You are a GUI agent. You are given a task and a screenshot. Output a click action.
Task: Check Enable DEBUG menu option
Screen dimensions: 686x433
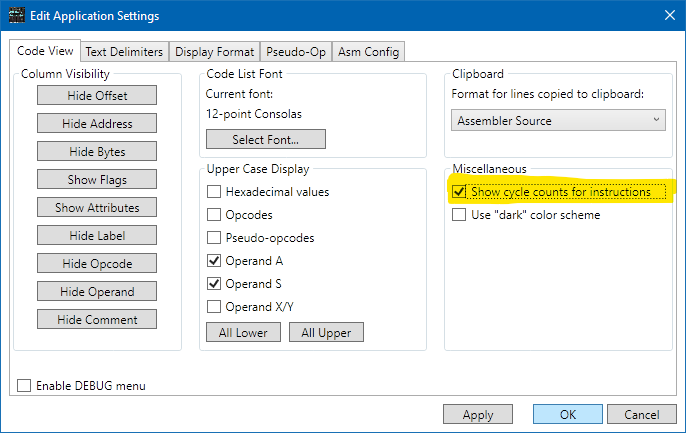point(25,386)
